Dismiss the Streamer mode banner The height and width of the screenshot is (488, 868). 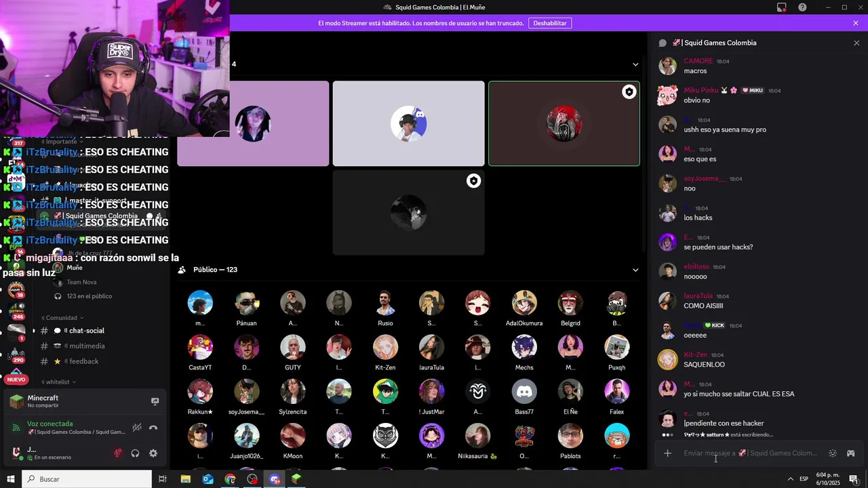point(856,23)
